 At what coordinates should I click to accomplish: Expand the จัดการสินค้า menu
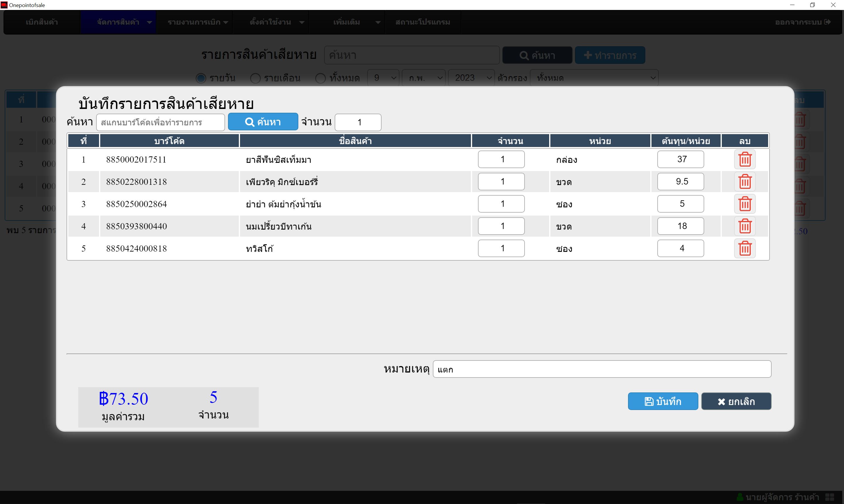tap(118, 22)
